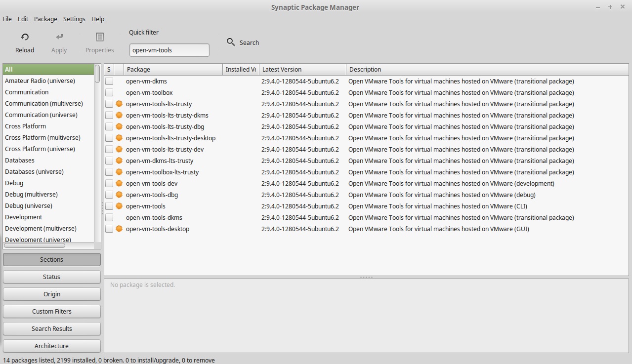Image resolution: width=632 pixels, height=364 pixels.
Task: Click the Reload toolbar icon
Action: coord(25,37)
